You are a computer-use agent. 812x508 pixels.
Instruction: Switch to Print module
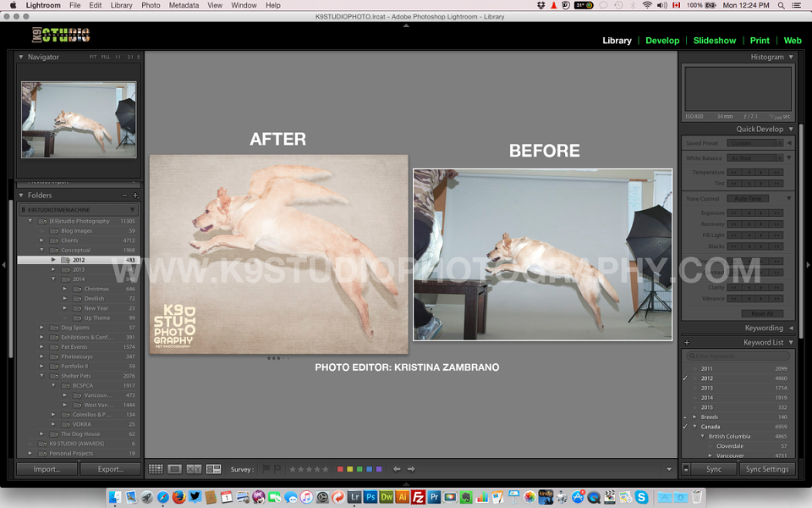[x=760, y=41]
